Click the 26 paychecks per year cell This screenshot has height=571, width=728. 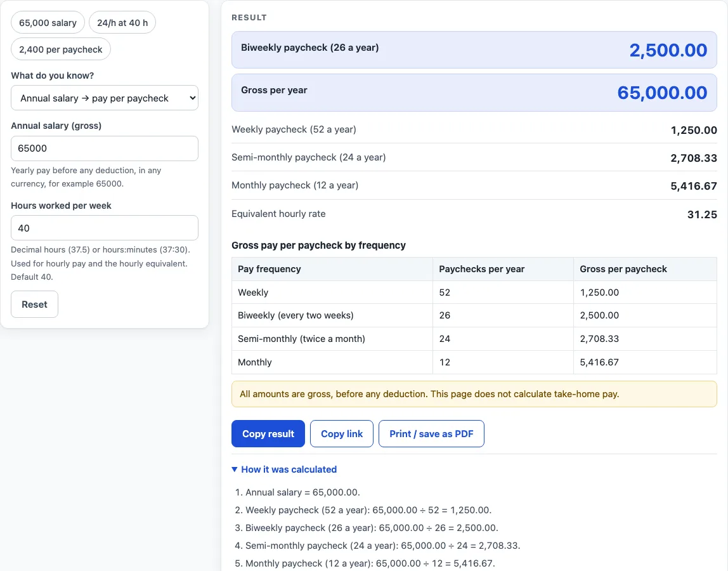(503, 315)
